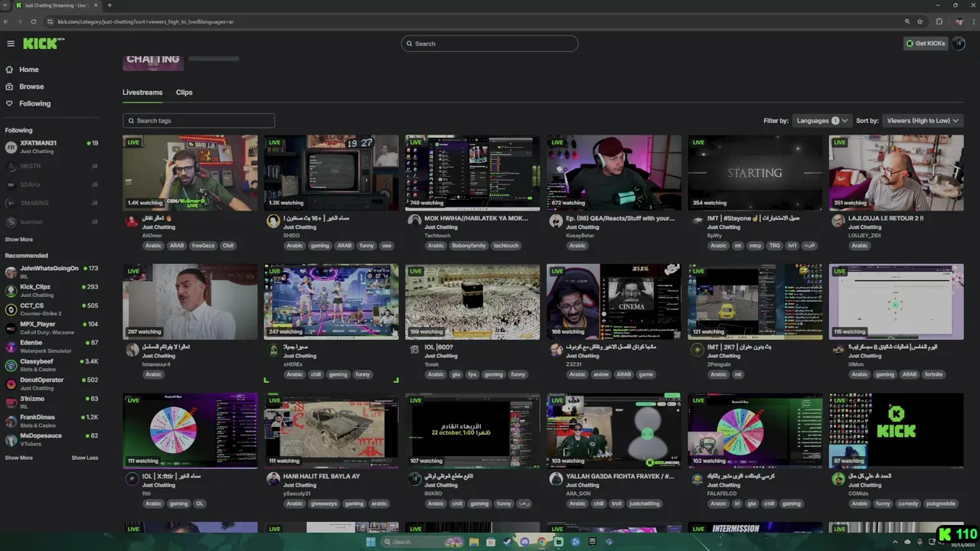Viewport: 980px width, 551px height.
Task: Open Classybeef avatar in Recommended
Action: 11,365
